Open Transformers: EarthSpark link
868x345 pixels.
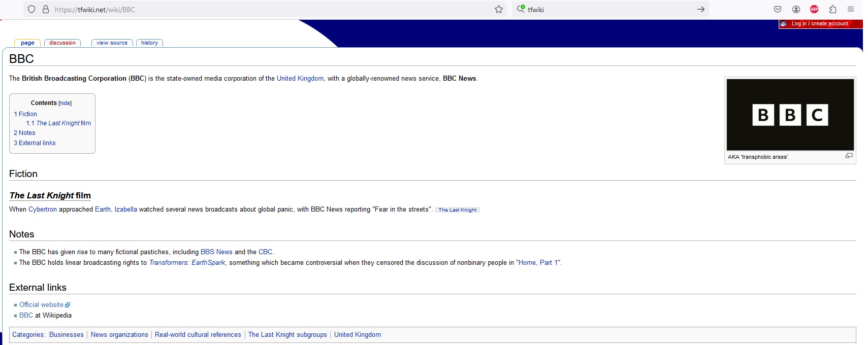tap(187, 262)
